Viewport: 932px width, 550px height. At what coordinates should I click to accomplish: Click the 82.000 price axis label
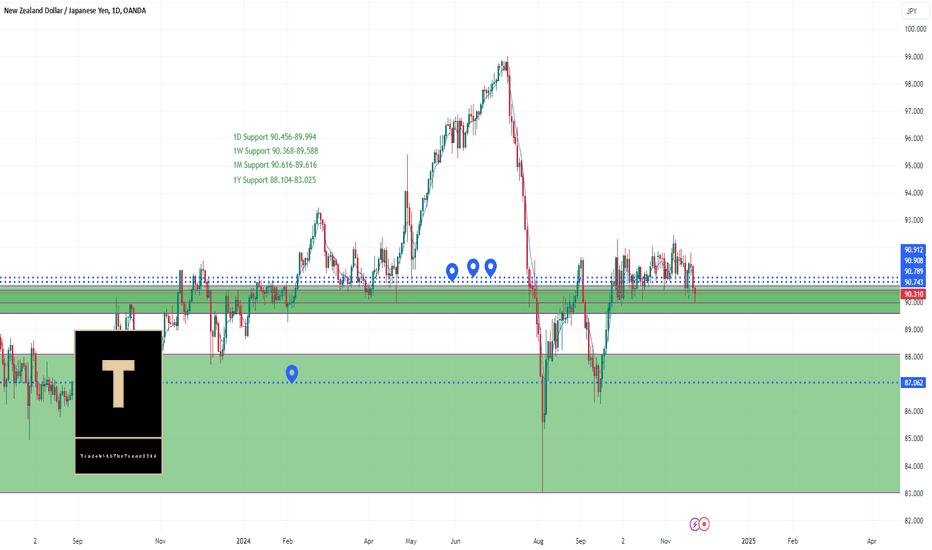pos(914,521)
